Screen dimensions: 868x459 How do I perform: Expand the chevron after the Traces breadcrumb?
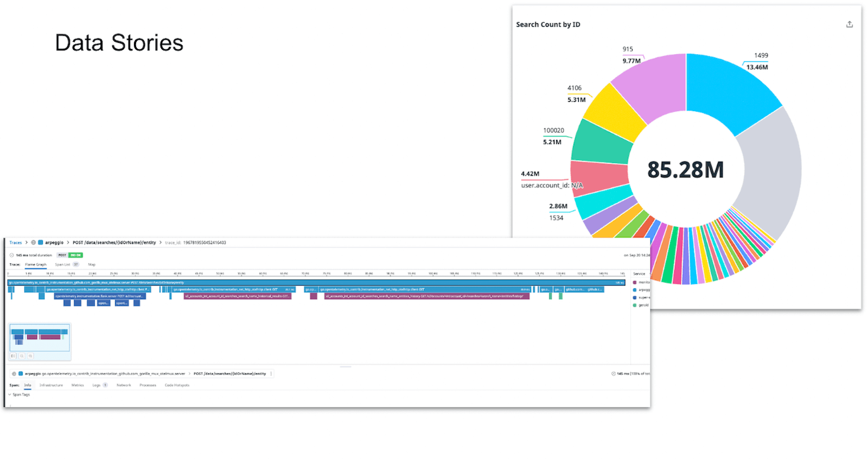(26, 243)
